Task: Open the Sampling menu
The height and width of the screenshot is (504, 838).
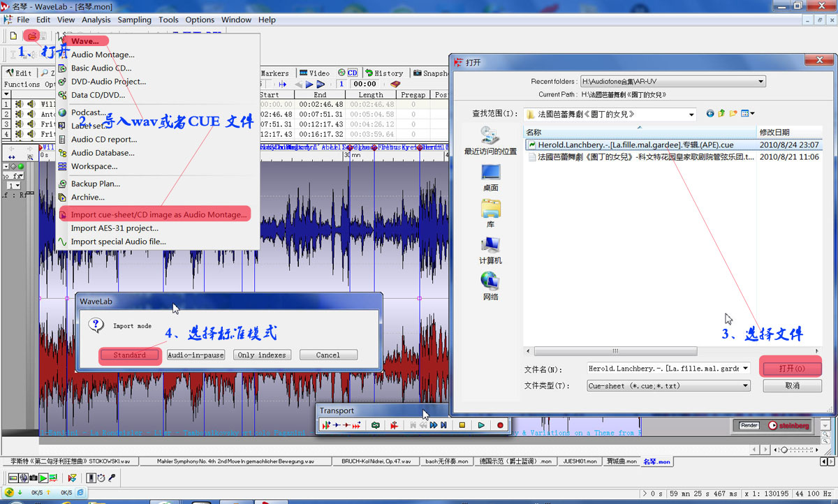Action: 134,20
